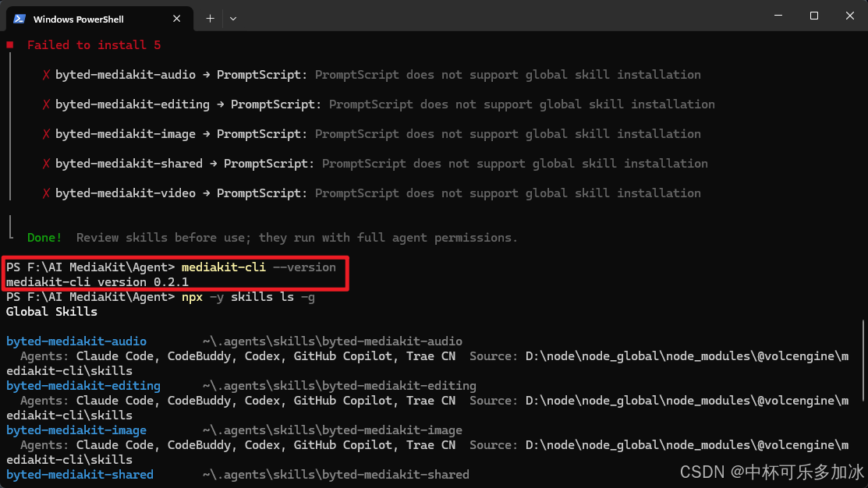Click Agents list under byted-mediakit-editing

[x=238, y=401]
